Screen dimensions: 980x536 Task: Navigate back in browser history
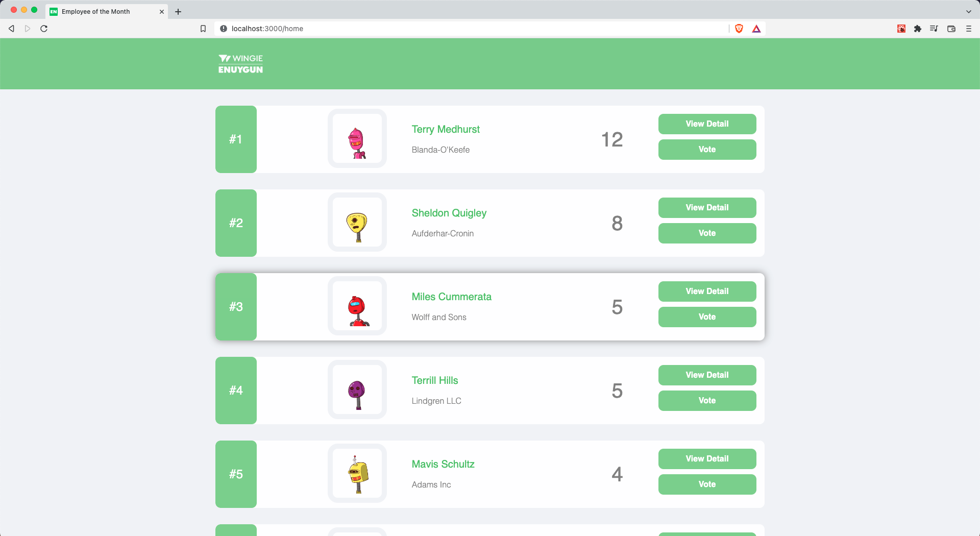(11, 29)
